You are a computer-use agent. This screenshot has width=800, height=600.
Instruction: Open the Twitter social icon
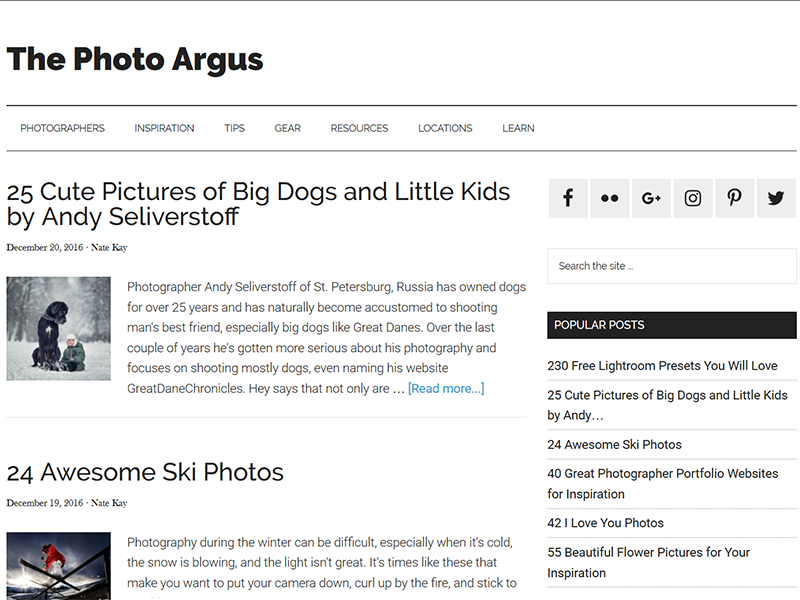776,198
